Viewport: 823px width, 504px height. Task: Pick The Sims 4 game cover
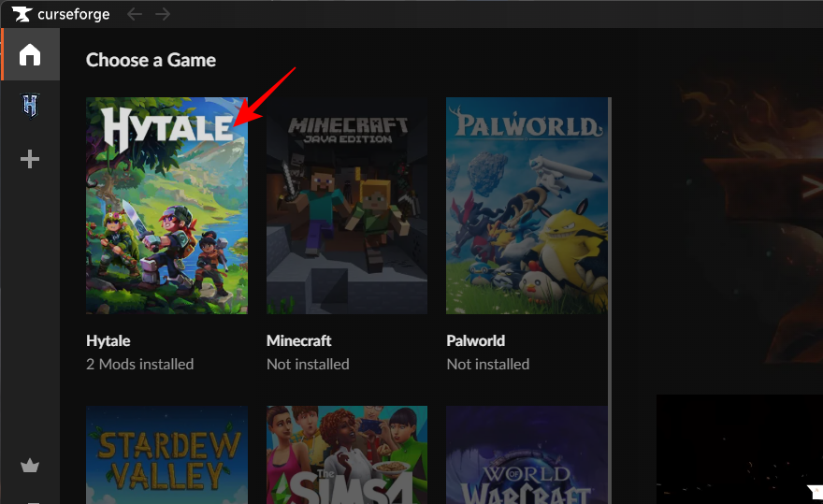(347, 454)
